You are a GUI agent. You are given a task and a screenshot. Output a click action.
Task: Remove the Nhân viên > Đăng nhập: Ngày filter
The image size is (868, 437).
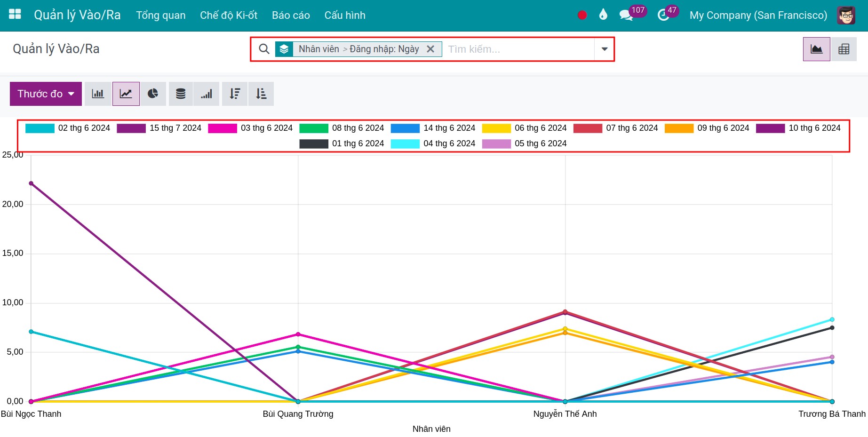pyautogui.click(x=430, y=49)
